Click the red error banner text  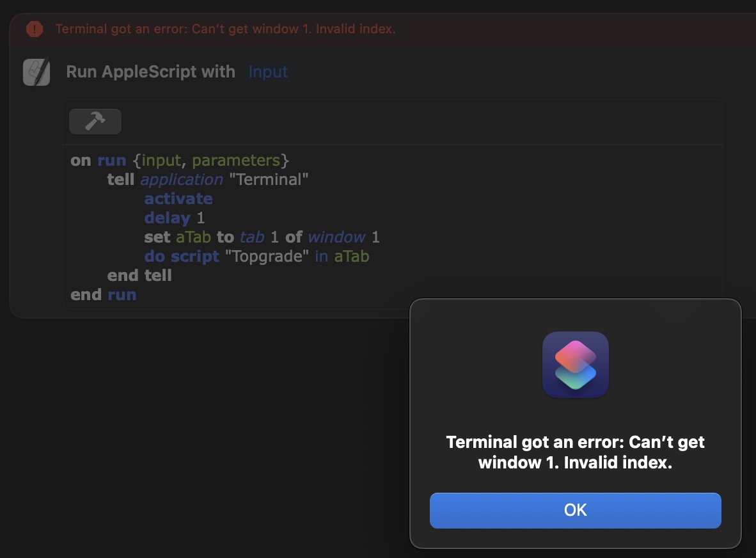pos(225,29)
